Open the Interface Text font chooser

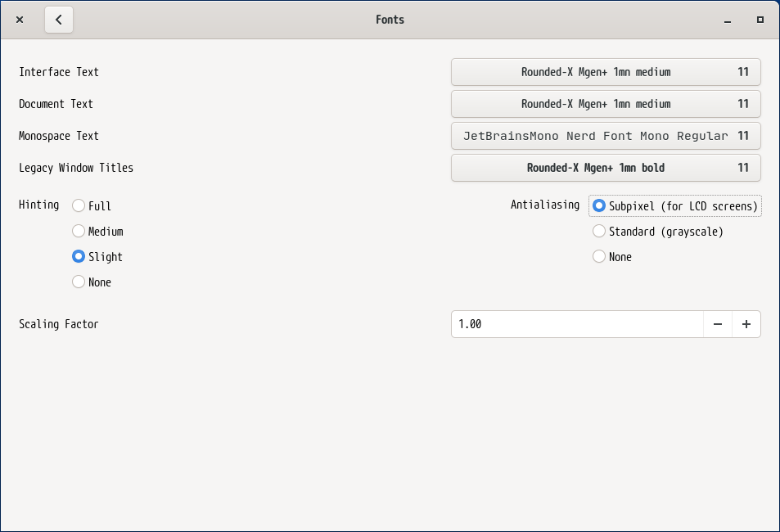click(605, 72)
